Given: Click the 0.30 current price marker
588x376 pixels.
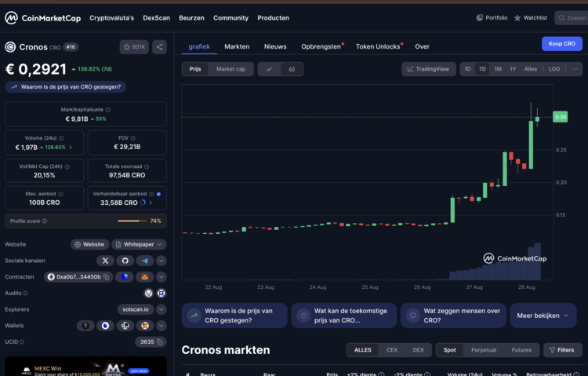Looking at the screenshot, I should 561,117.
